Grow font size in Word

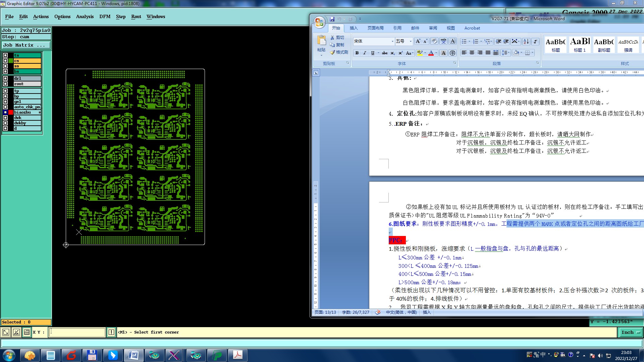[x=418, y=41]
